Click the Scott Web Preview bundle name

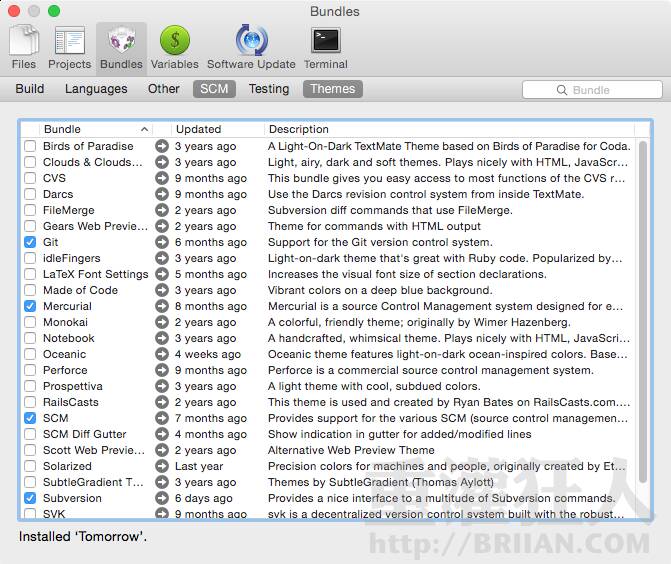pos(94,450)
